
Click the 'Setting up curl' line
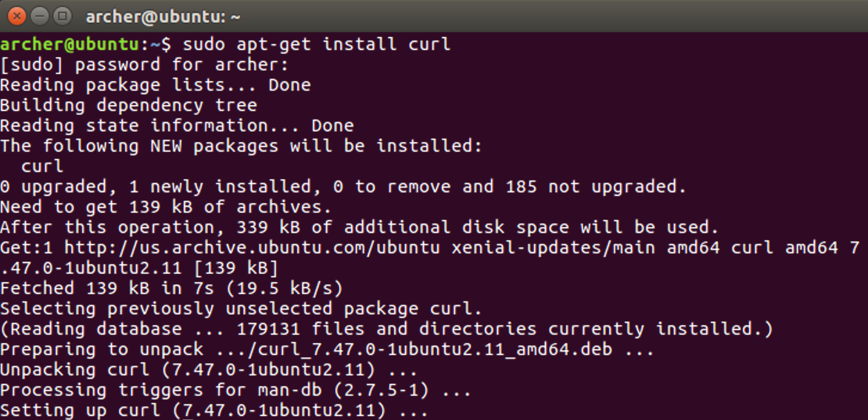coord(214,410)
